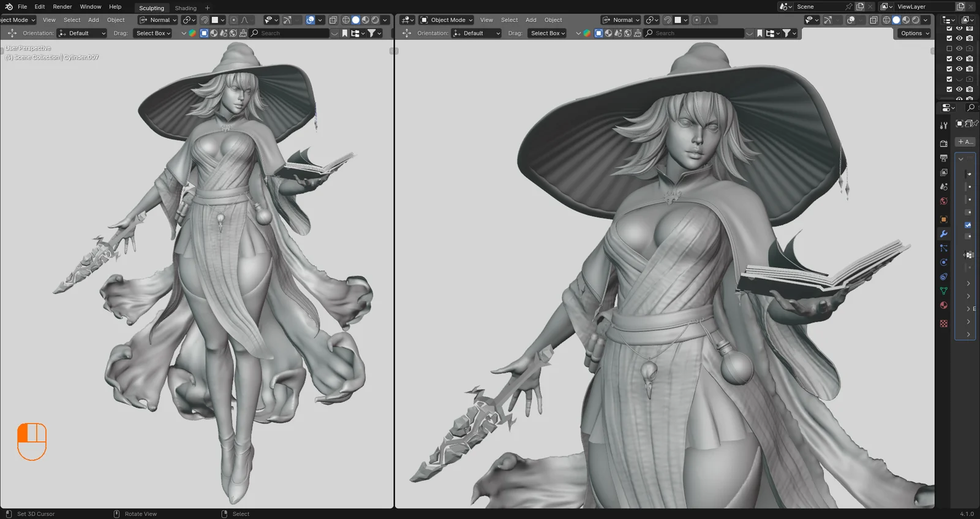The height and width of the screenshot is (519, 980).
Task: Open View menu in right viewport header
Action: tap(486, 20)
